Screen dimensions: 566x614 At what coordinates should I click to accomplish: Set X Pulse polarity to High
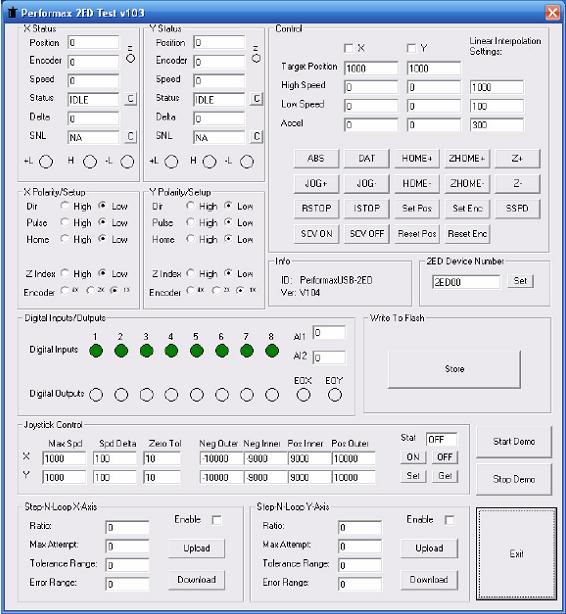(65, 222)
